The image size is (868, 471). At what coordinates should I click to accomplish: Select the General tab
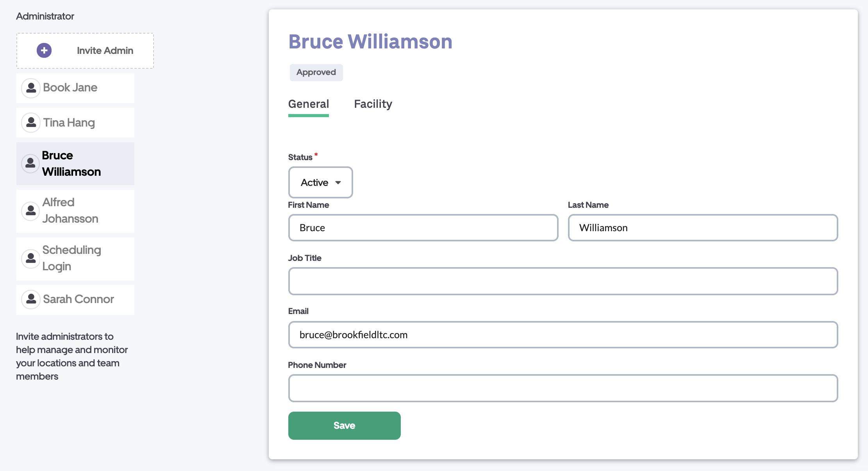[308, 104]
